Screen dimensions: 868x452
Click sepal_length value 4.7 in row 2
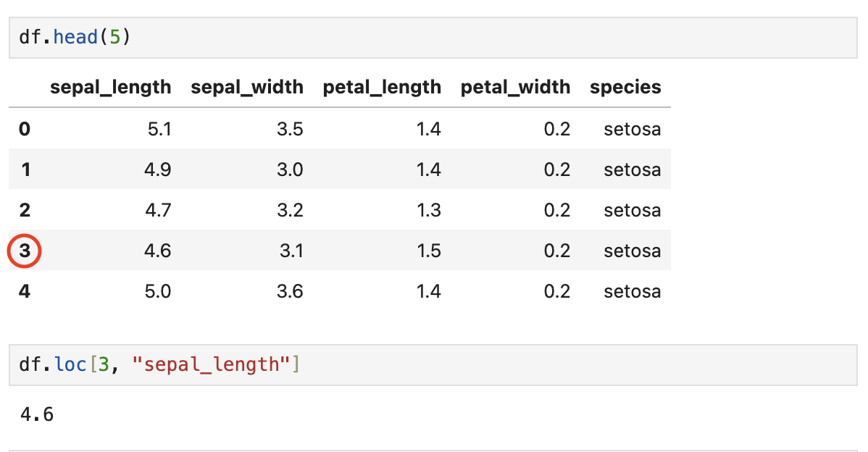pyautogui.click(x=159, y=211)
